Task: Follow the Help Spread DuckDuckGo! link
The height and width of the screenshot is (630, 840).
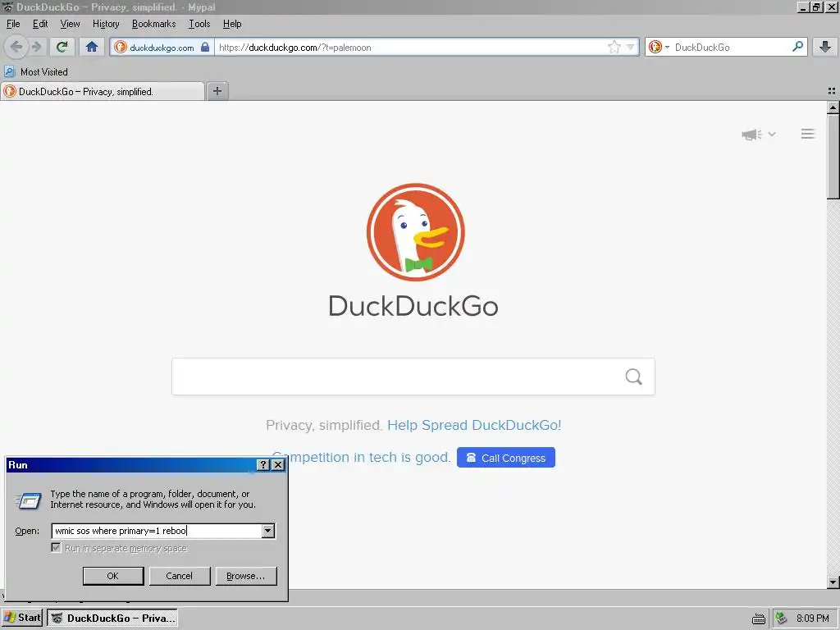Action: pos(474,426)
